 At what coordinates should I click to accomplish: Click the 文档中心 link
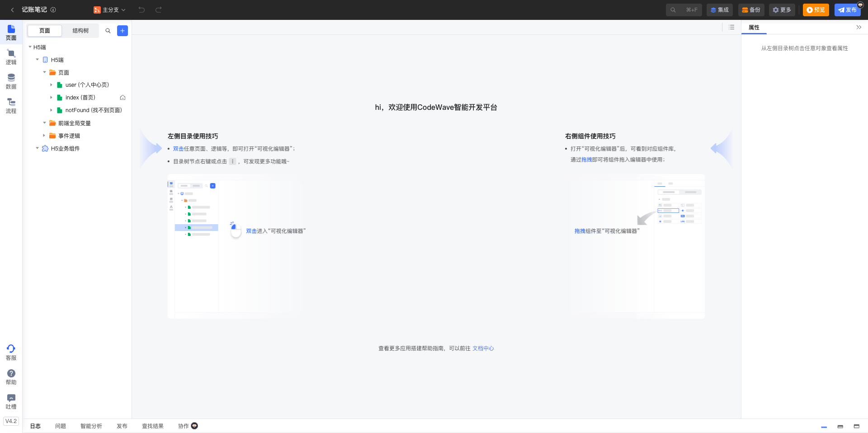(483, 348)
